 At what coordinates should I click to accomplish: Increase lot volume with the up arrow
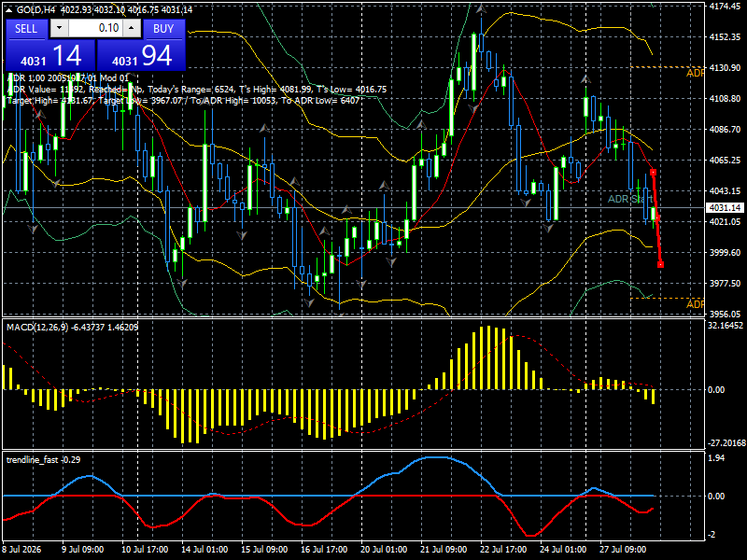(x=132, y=28)
